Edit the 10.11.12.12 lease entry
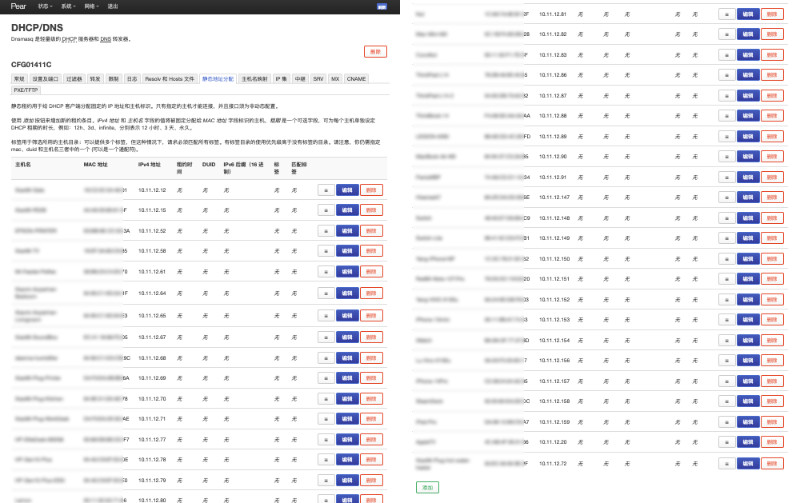This screenshot has width=800, height=503. pos(347,190)
